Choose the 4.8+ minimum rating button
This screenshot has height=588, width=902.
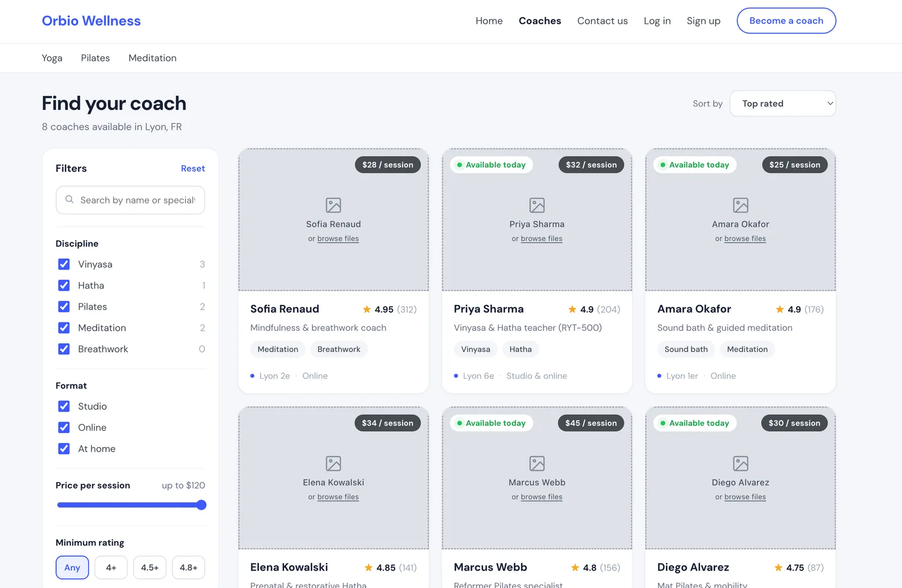[188, 568]
